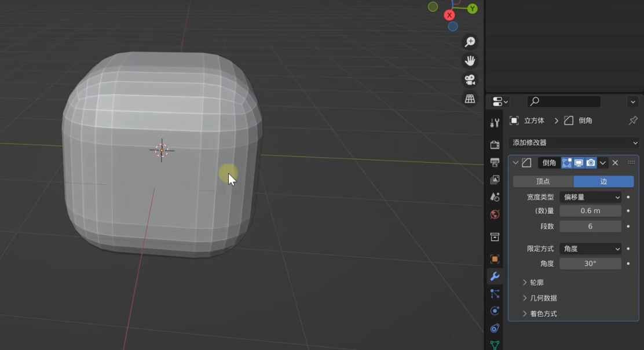Click the animate dot next to 限定方式

tap(628, 249)
